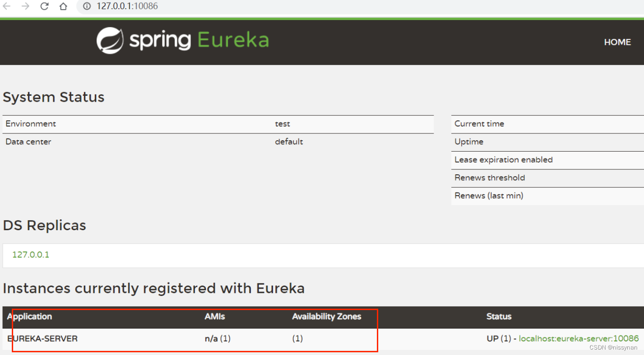Click the Availability Zones column header

tap(327, 316)
